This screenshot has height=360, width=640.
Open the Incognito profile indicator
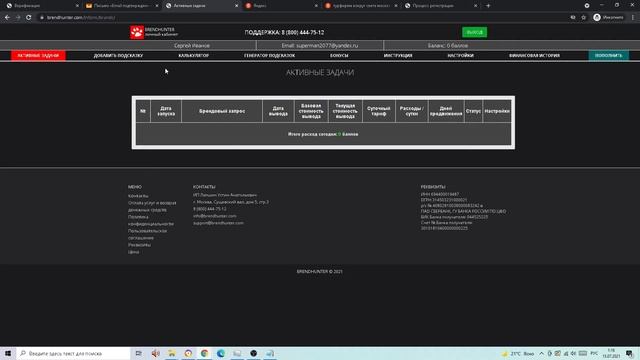tap(608, 18)
